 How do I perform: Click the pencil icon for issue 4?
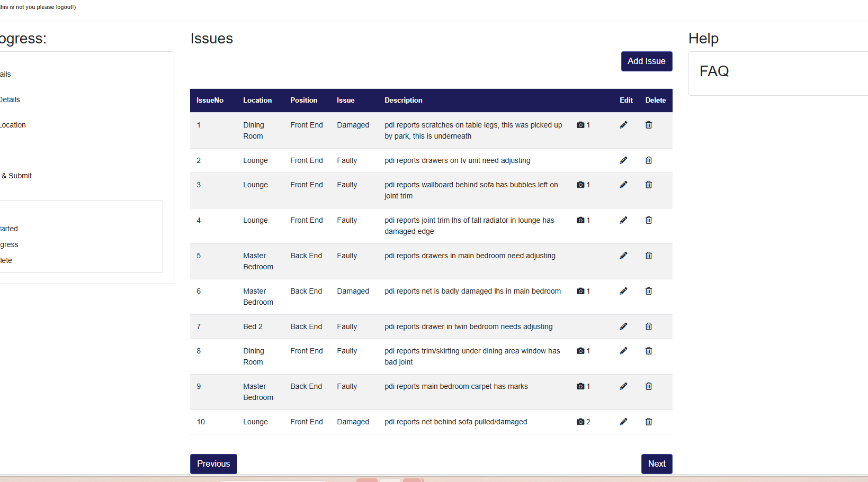coord(623,220)
